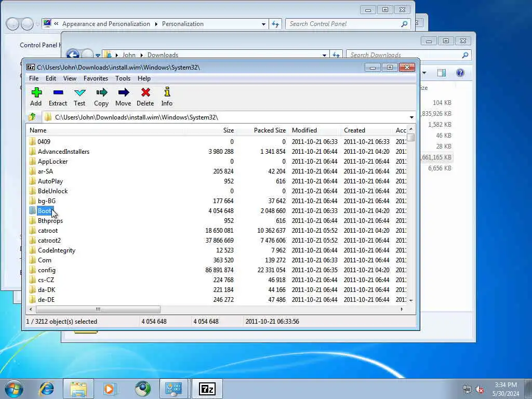
Task: Click size value 3 980 288
Action: click(x=221, y=151)
